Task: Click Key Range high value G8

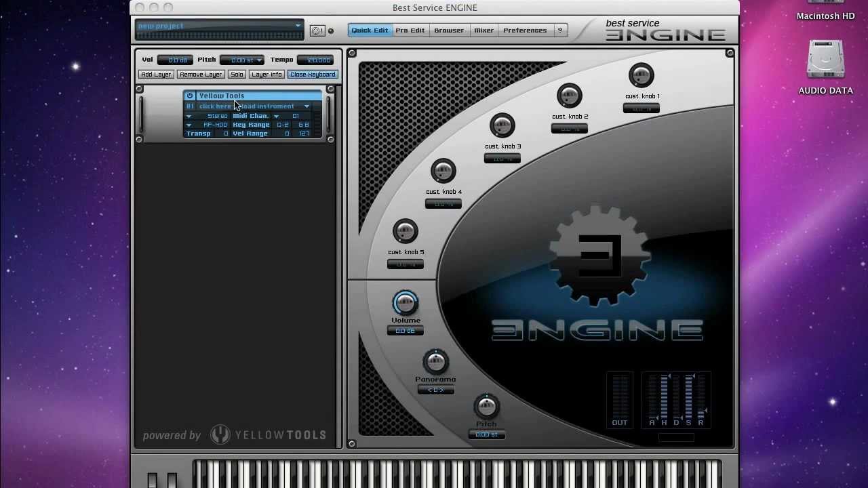Action: pyautogui.click(x=304, y=125)
